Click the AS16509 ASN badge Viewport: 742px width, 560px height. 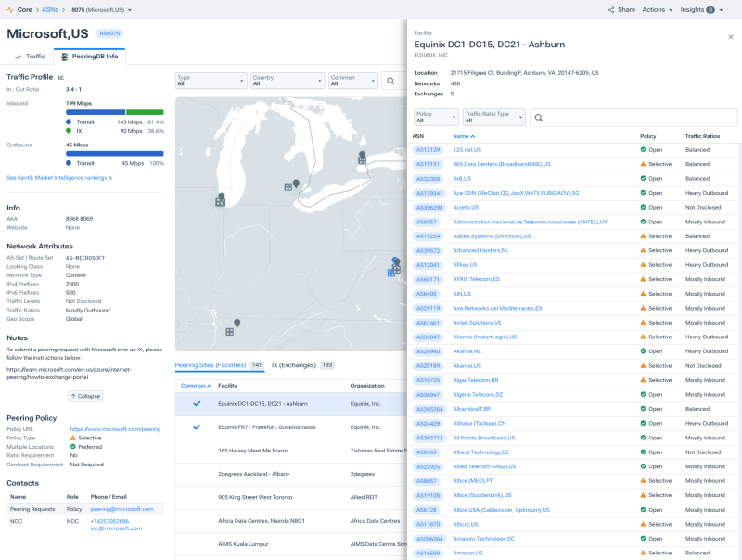point(429,553)
